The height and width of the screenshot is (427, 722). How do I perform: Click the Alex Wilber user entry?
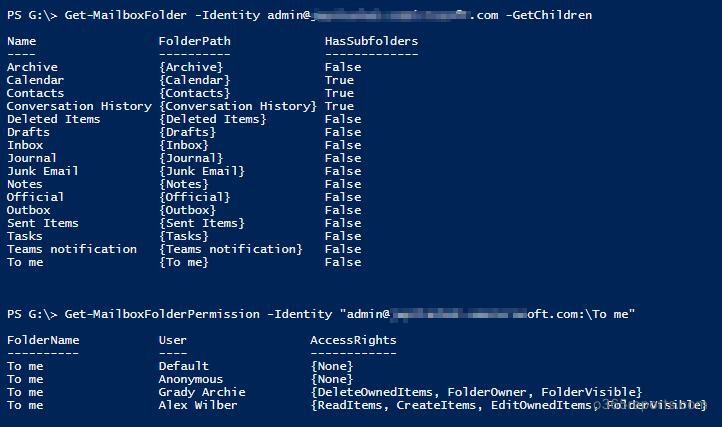pyautogui.click(x=198, y=405)
